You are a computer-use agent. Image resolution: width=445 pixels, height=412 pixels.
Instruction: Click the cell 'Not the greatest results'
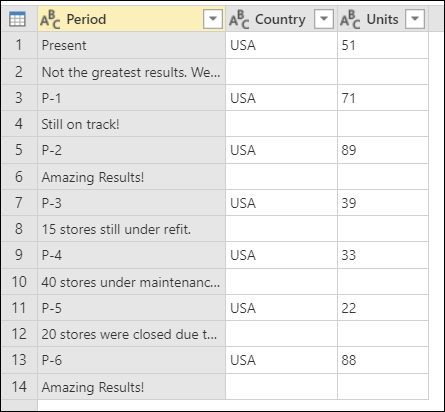pos(131,72)
